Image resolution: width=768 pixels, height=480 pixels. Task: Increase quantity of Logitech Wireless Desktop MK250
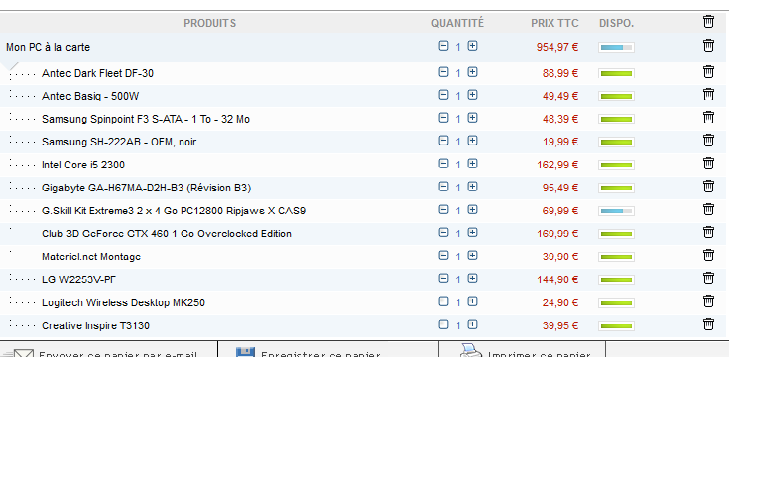pyautogui.click(x=472, y=301)
